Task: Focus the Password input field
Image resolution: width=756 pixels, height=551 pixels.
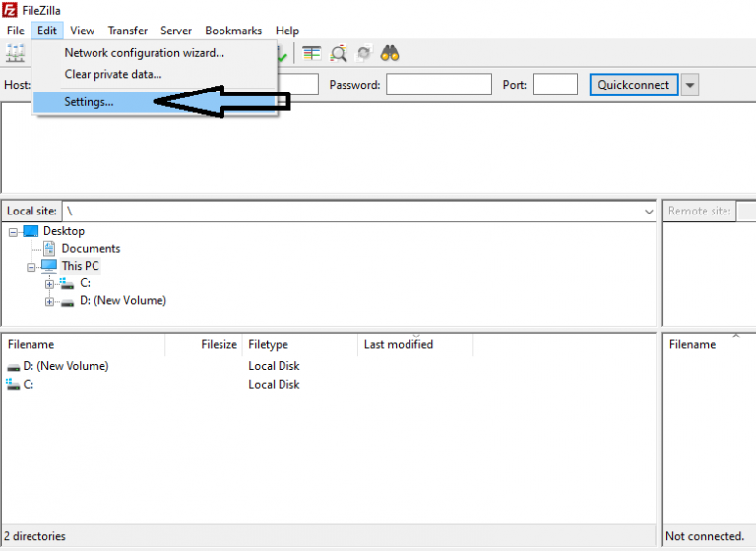Action: click(x=439, y=85)
